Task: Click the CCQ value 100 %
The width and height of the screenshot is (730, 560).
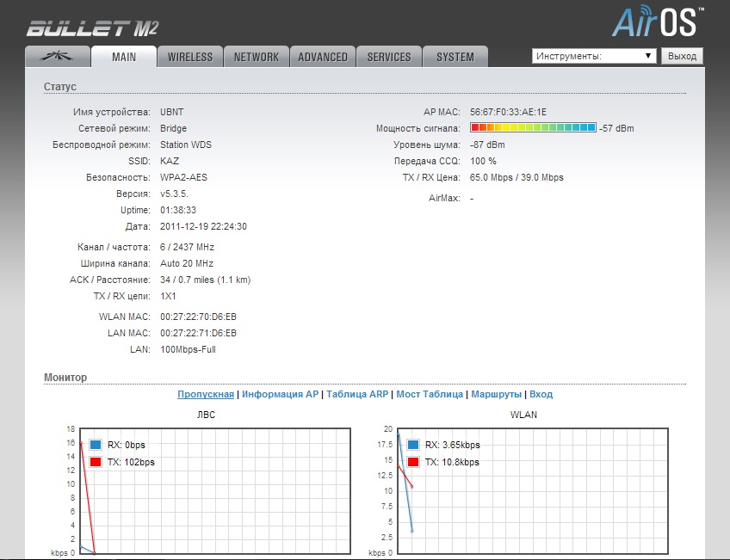Action: pyautogui.click(x=483, y=161)
